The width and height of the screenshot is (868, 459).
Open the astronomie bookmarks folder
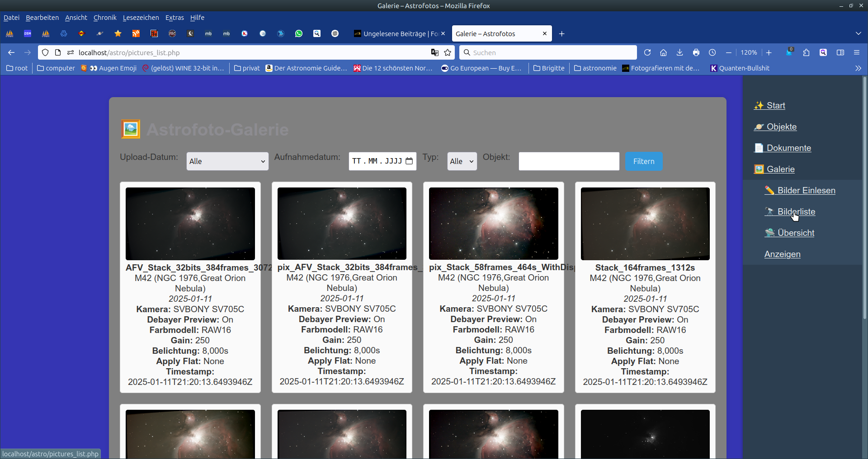[x=595, y=68]
